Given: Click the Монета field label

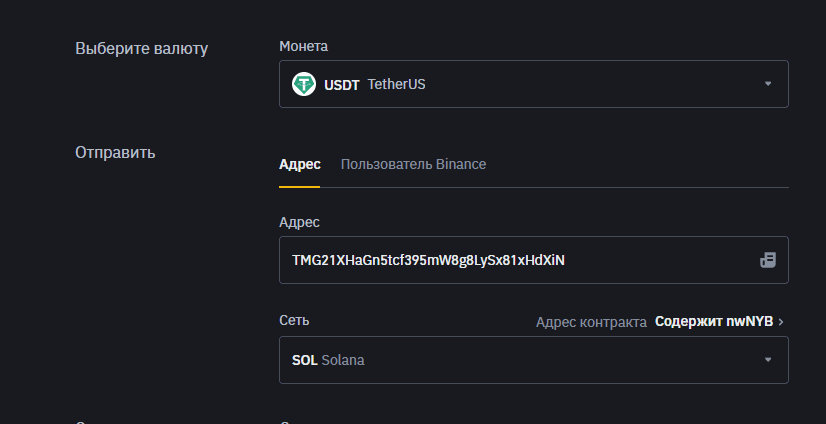Looking at the screenshot, I should coord(303,46).
